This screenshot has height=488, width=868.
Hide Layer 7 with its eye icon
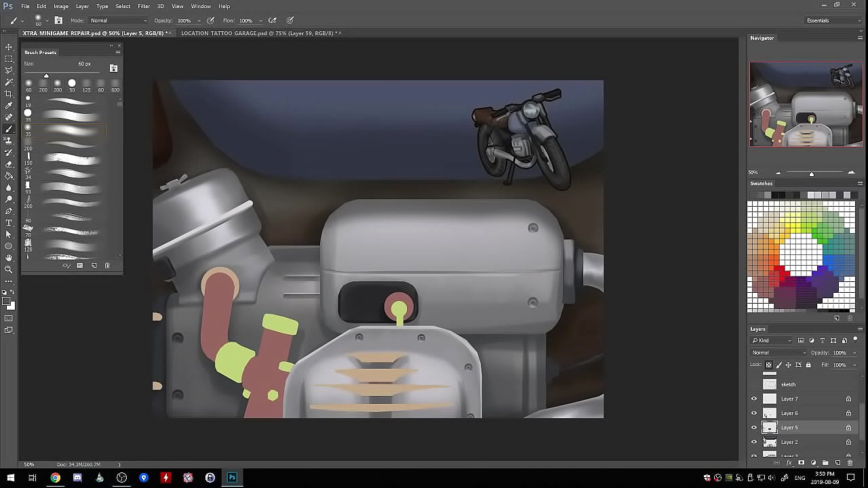click(x=754, y=399)
